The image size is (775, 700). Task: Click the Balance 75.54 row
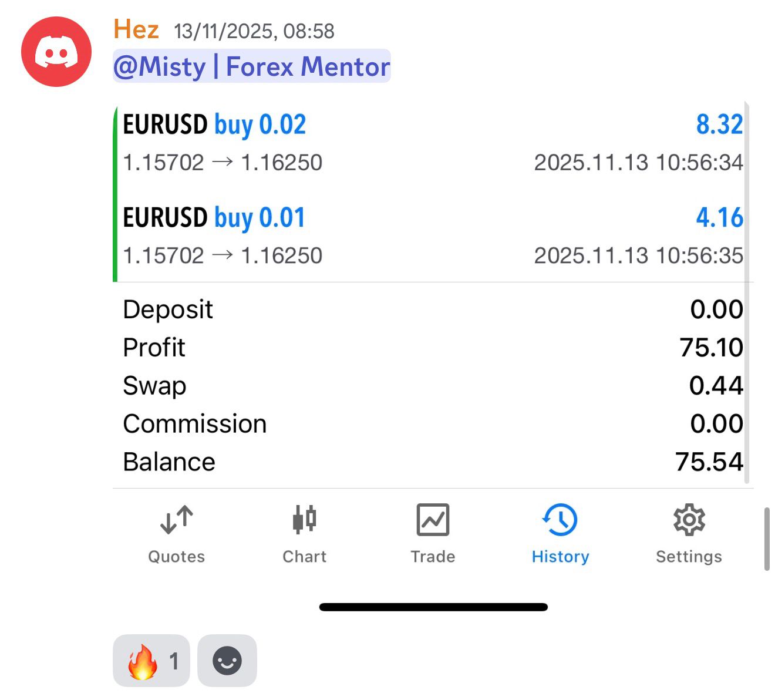tap(433, 462)
